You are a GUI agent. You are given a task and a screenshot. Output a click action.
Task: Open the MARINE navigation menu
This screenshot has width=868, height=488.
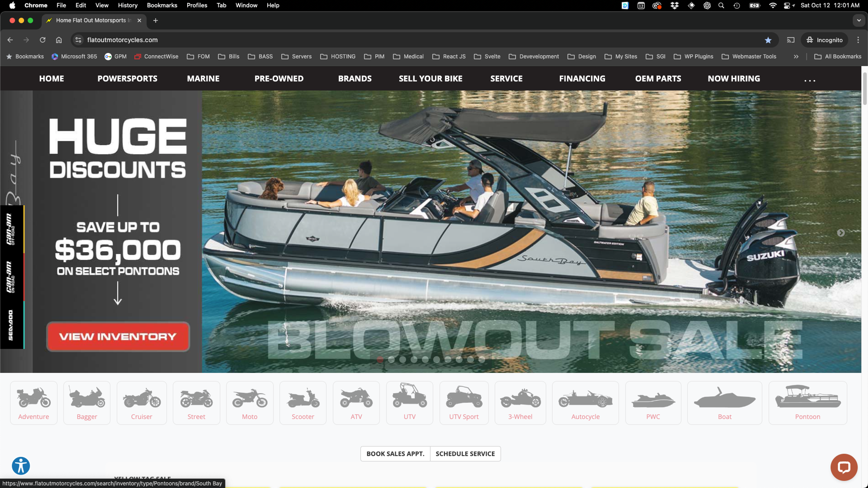(203, 78)
